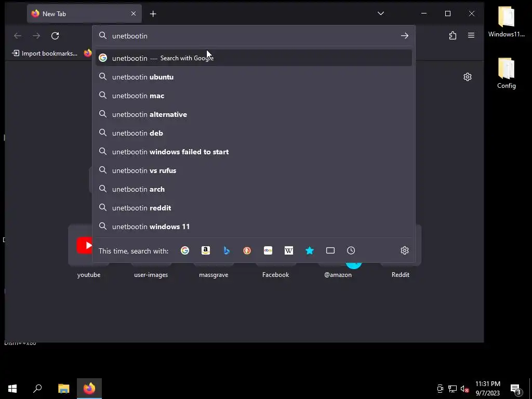Open notification center with 3 alerts
Viewport: 532px width, 399px height.
coord(516,389)
